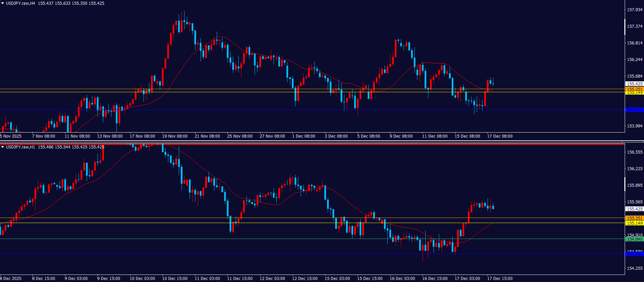
Task: Click the USDJPY.raw,H1 chart title text
Action: point(20,147)
